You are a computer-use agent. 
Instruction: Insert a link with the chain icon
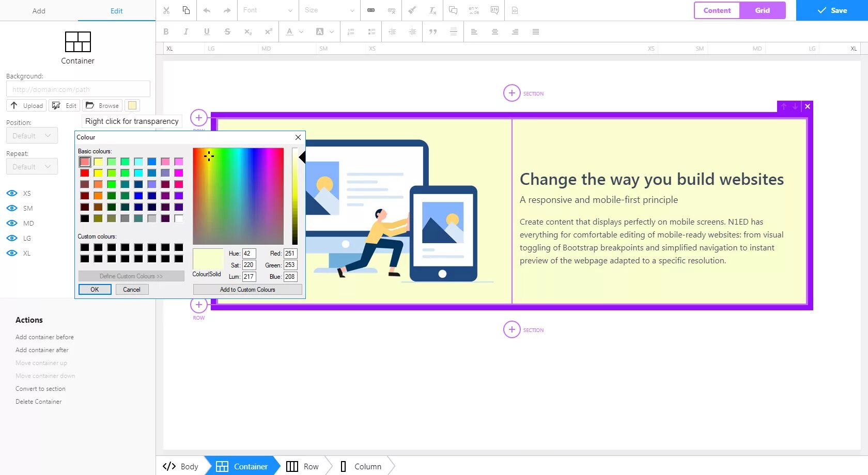pyautogui.click(x=371, y=10)
